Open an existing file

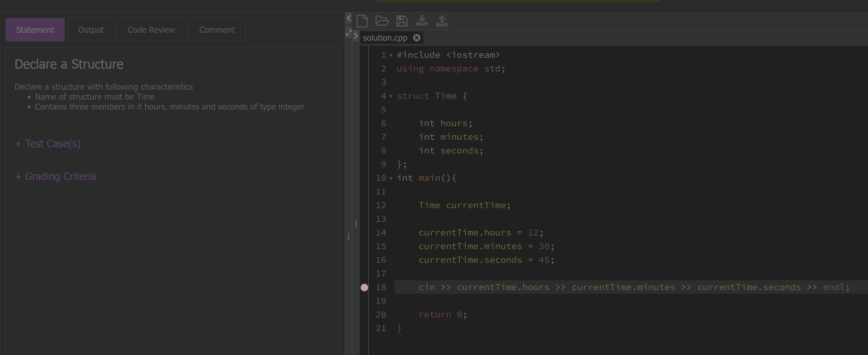coord(382,20)
